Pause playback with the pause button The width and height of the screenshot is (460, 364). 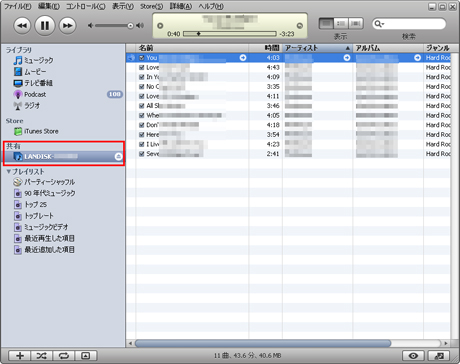(x=45, y=26)
